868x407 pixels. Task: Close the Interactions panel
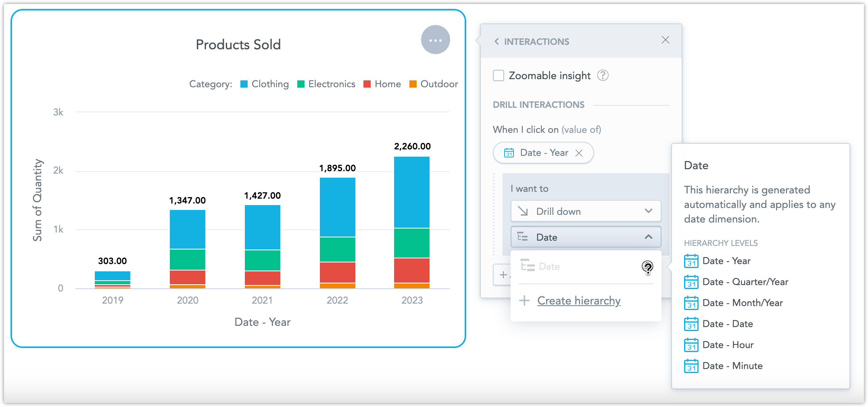coord(665,40)
